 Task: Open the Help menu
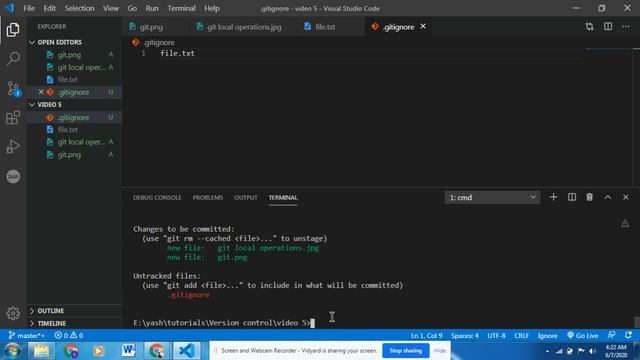212,8
